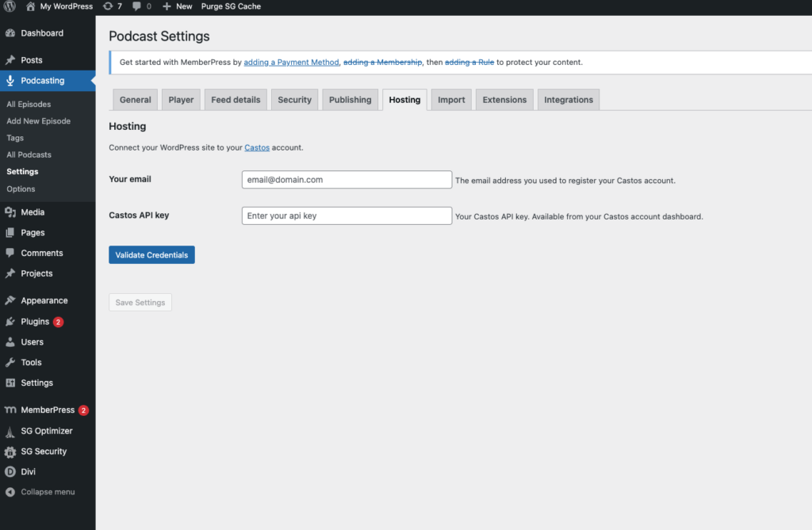The width and height of the screenshot is (812, 530).
Task: Go to the Integrations tab
Action: click(x=569, y=100)
